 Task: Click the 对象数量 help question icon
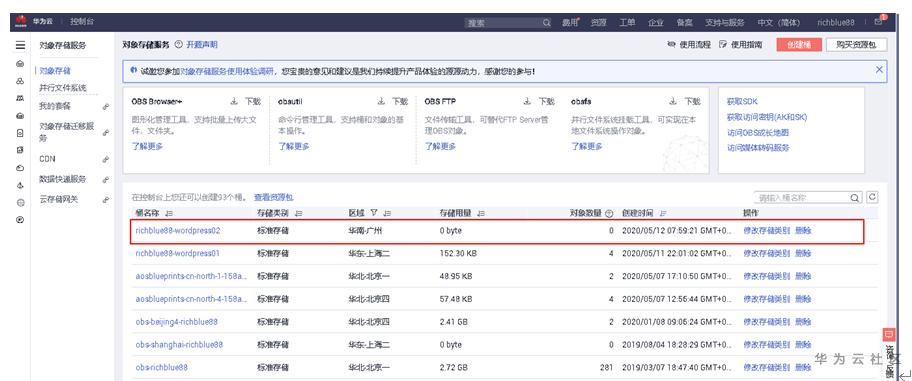[609, 213]
